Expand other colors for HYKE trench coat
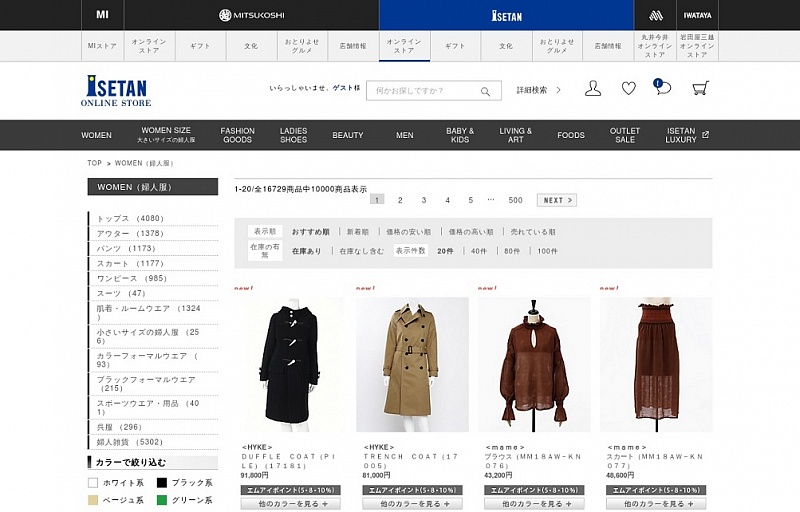The width and height of the screenshot is (800, 512). 412,504
